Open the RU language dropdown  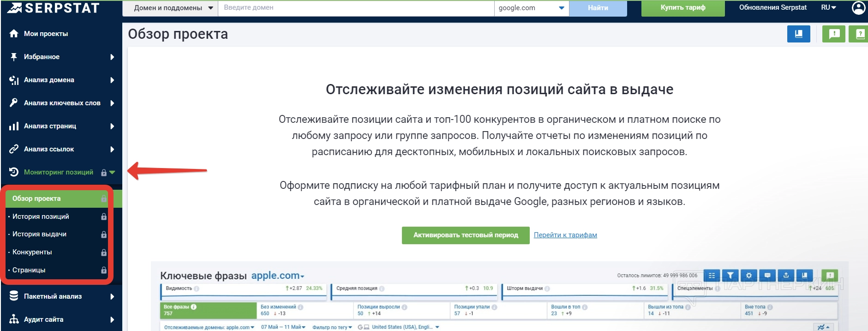tap(829, 7)
